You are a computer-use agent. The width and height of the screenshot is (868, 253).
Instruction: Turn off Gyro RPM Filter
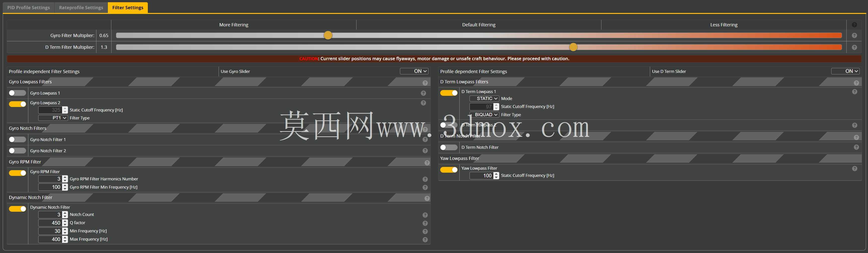tap(18, 173)
